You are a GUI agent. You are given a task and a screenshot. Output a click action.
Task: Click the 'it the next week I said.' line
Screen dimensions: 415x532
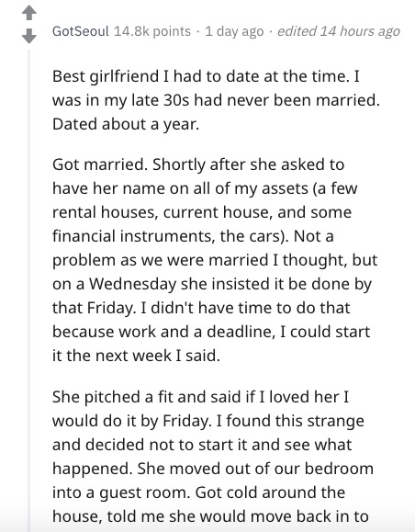[136, 356]
